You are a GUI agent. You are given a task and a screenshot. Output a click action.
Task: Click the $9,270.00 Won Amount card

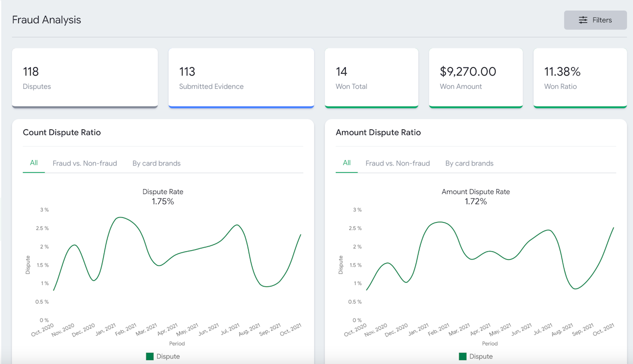coord(475,78)
